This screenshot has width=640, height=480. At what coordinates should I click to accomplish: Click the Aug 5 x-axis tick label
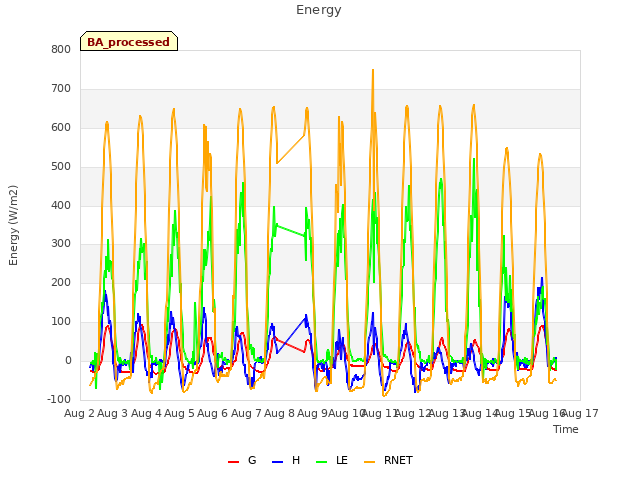pyautogui.click(x=179, y=413)
